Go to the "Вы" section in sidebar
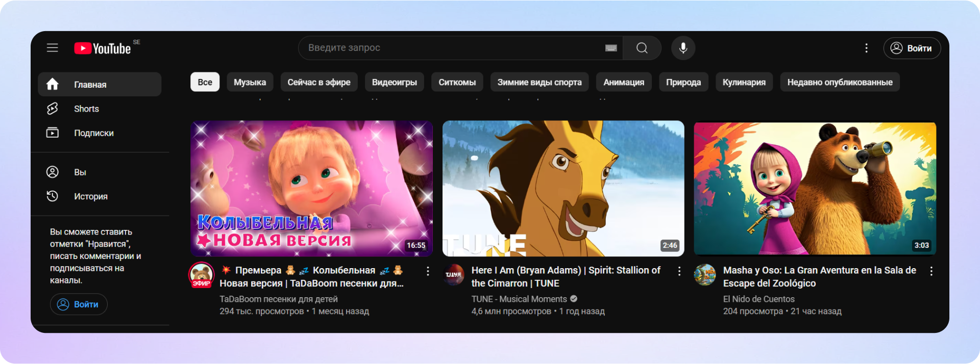This screenshot has width=980, height=364. click(80, 172)
